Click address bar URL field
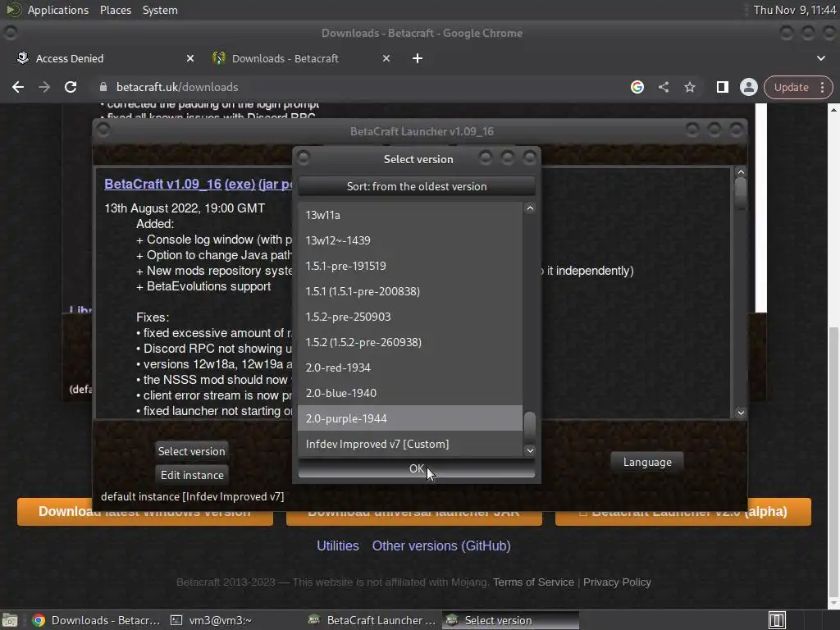 point(359,87)
